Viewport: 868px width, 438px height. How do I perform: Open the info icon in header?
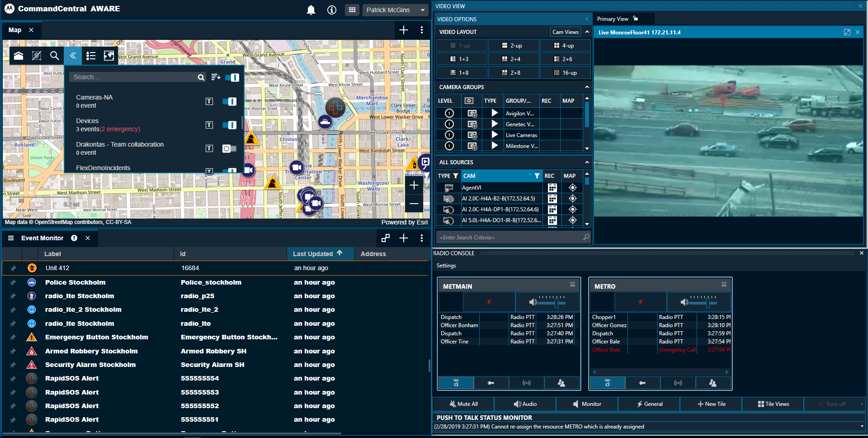(332, 10)
